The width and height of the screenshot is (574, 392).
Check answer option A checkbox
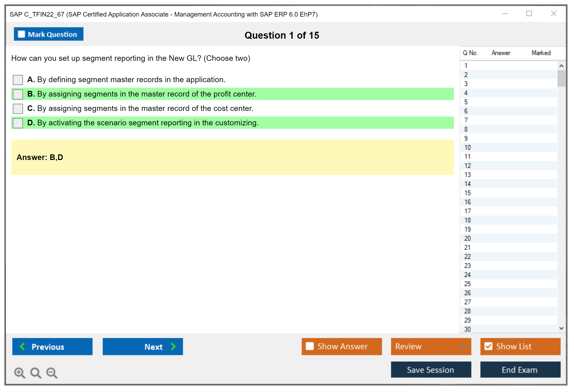18,80
